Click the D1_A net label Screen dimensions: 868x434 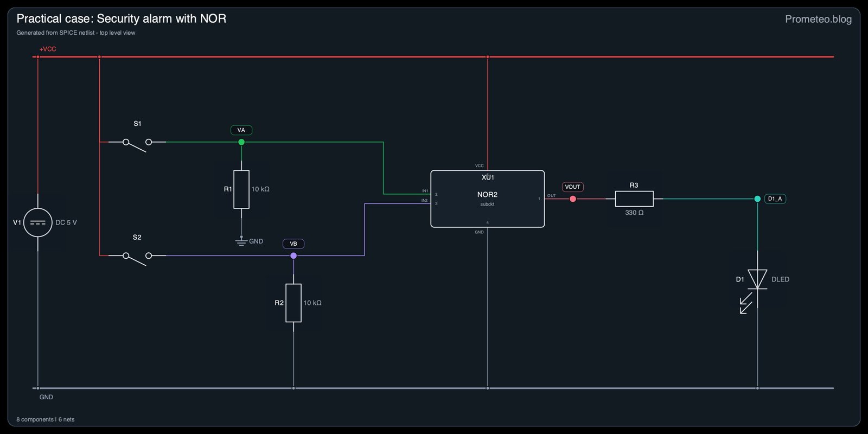click(x=775, y=199)
